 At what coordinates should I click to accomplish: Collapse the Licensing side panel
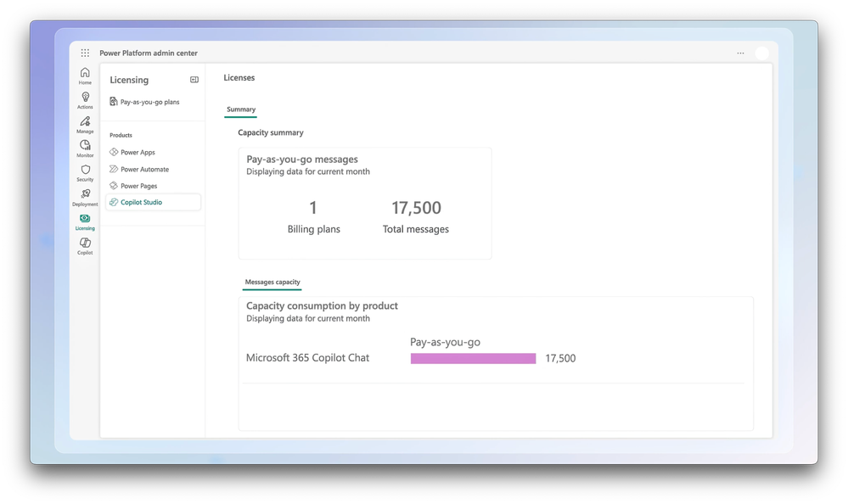coord(194,80)
